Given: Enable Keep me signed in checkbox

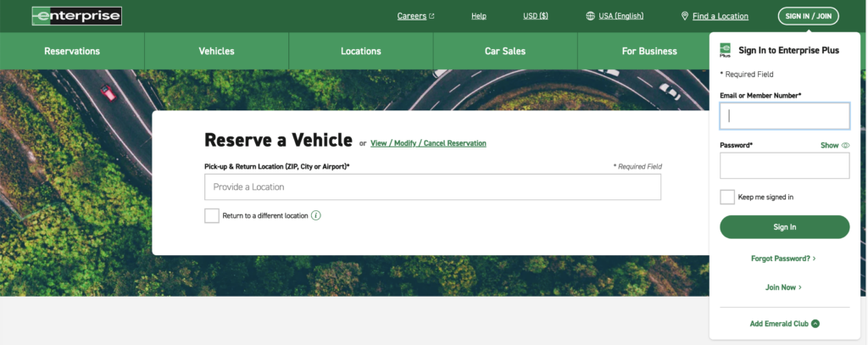Looking at the screenshot, I should point(727,198).
